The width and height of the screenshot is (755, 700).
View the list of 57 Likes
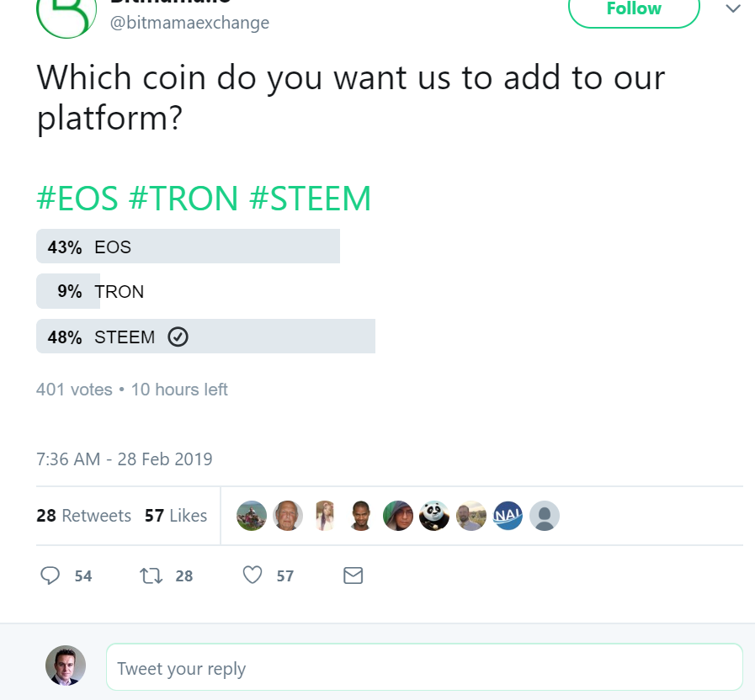tap(175, 516)
